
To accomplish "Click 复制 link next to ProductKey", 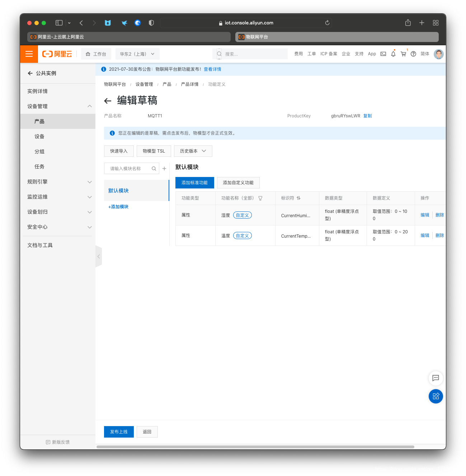I will [367, 116].
